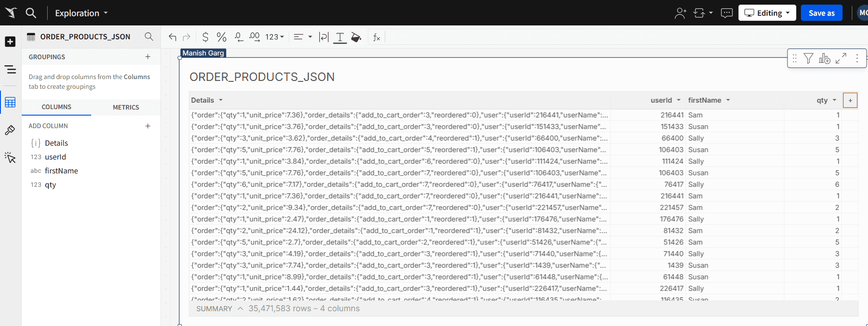Click the undo arrow icon
The image size is (868, 326).
(173, 37)
